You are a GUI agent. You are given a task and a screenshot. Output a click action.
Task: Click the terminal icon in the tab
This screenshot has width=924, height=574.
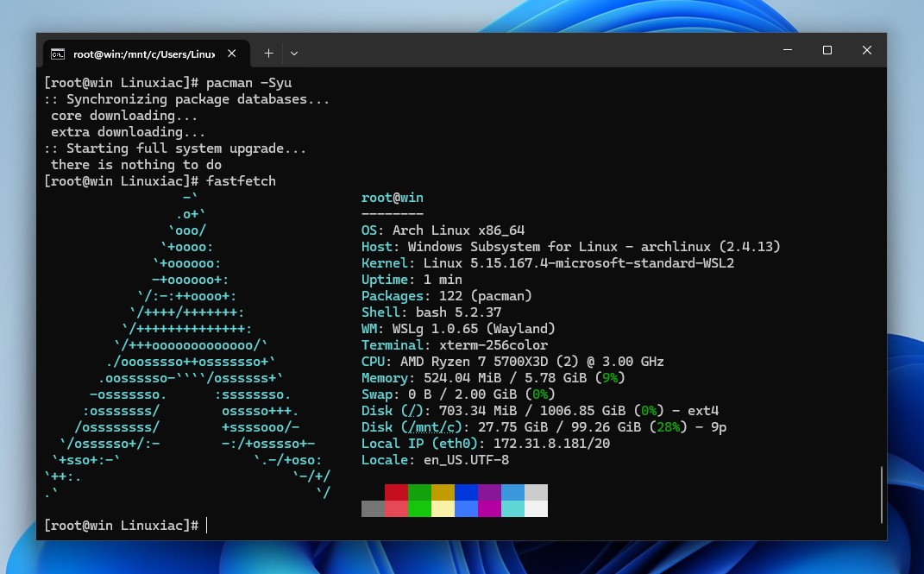[x=58, y=54]
